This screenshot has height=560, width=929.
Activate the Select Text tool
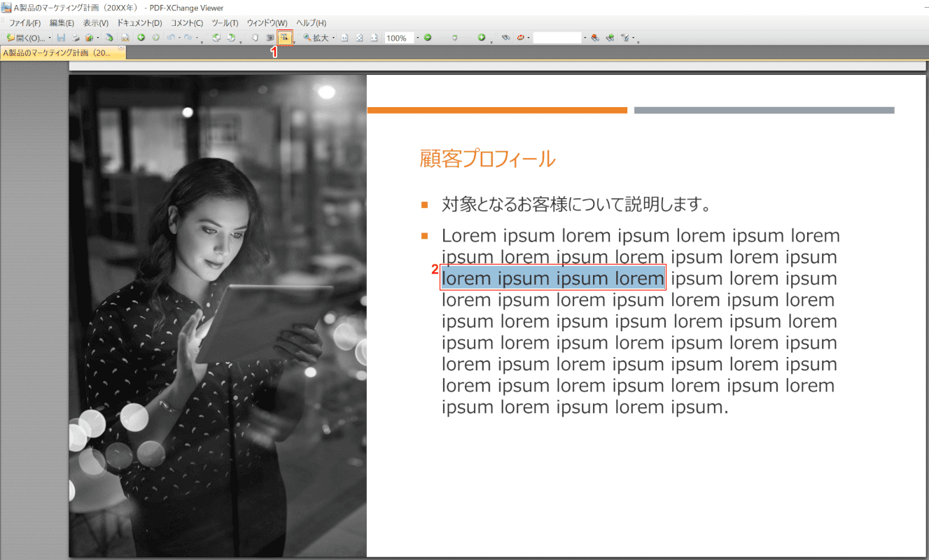(x=284, y=38)
